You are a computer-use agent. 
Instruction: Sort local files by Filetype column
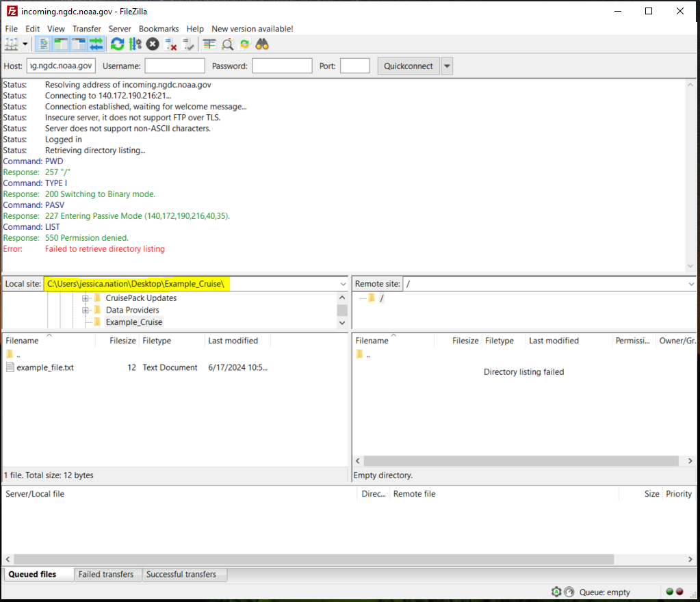coord(172,341)
